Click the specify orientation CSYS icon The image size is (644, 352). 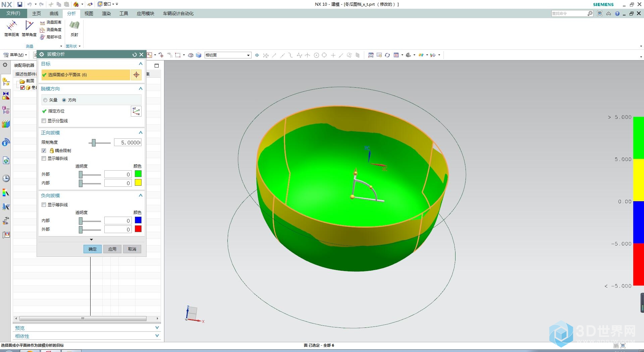point(136,111)
